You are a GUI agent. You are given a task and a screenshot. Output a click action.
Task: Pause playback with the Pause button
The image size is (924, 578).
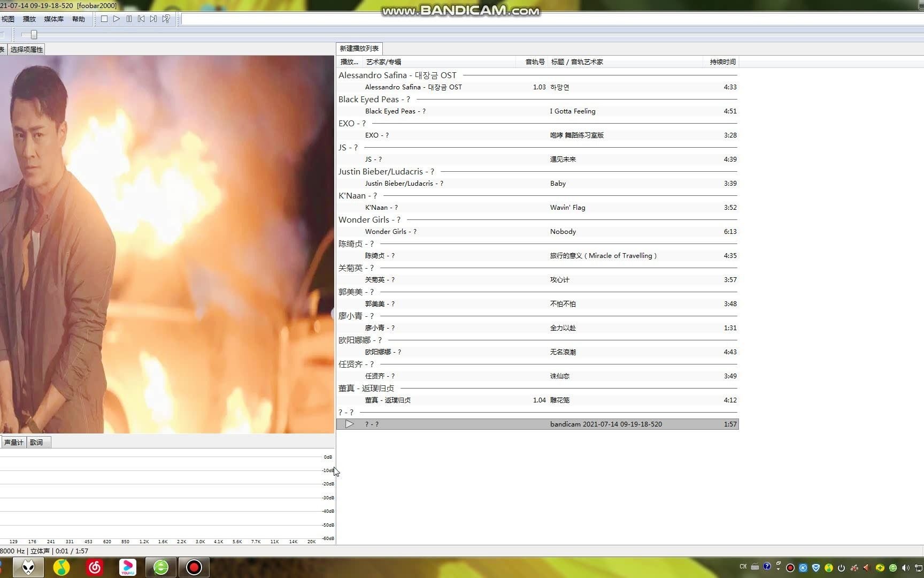[x=129, y=19]
